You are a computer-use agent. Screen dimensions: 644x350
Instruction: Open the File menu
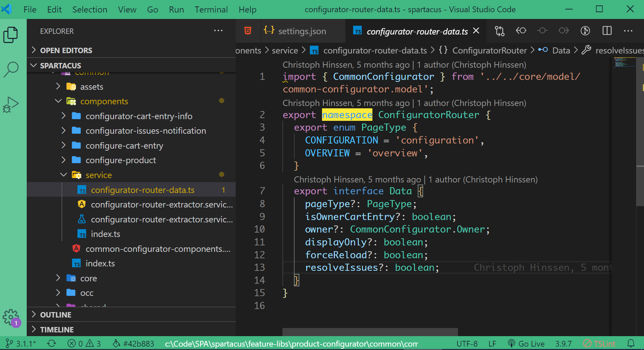pyautogui.click(x=30, y=9)
